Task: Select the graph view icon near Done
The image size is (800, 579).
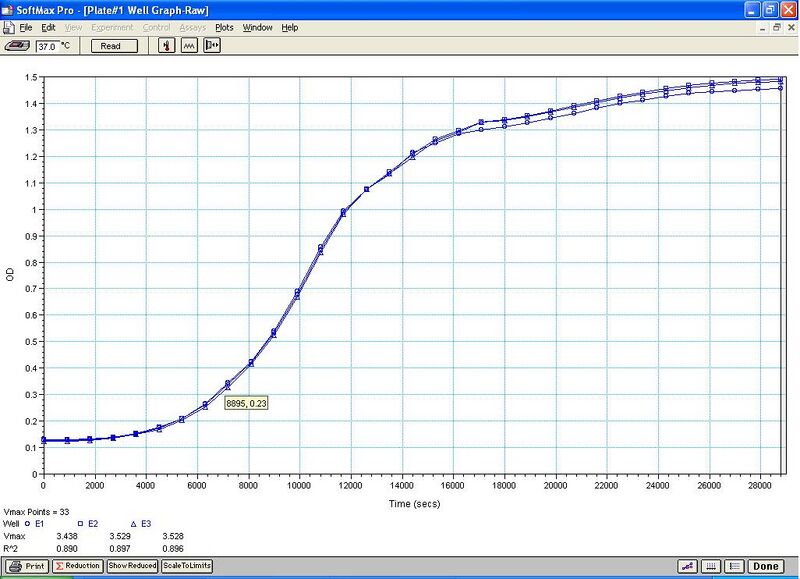Action: (x=687, y=566)
